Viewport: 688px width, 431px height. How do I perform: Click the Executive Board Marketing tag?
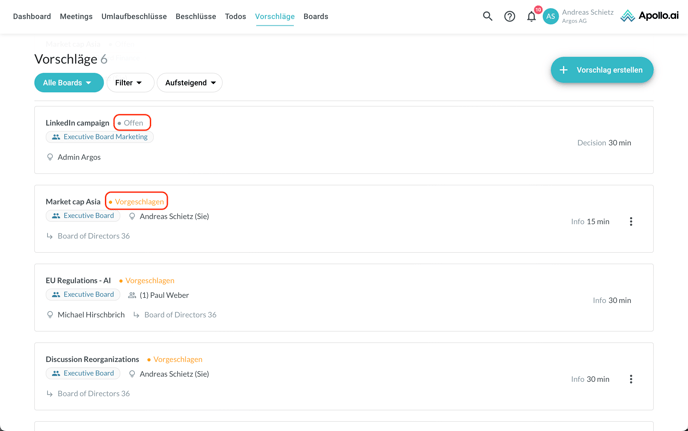pyautogui.click(x=99, y=137)
